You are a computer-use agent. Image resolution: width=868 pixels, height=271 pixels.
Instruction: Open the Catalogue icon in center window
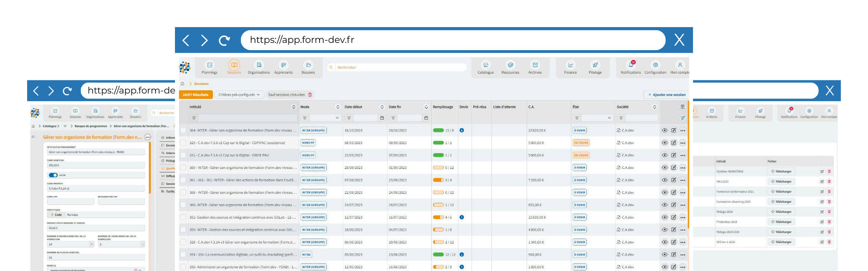[486, 67]
